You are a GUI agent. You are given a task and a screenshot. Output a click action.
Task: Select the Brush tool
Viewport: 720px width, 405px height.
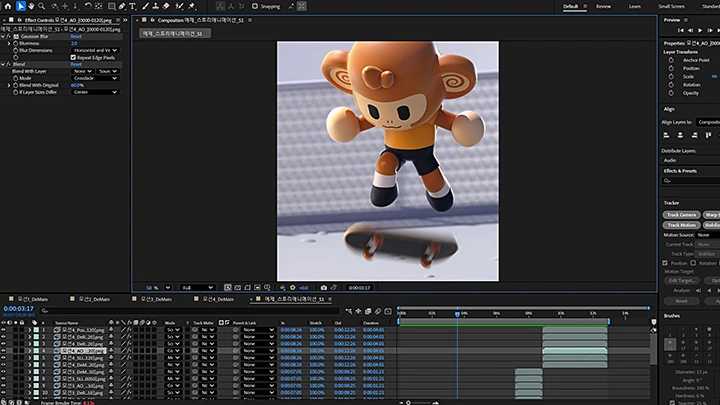click(x=146, y=6)
